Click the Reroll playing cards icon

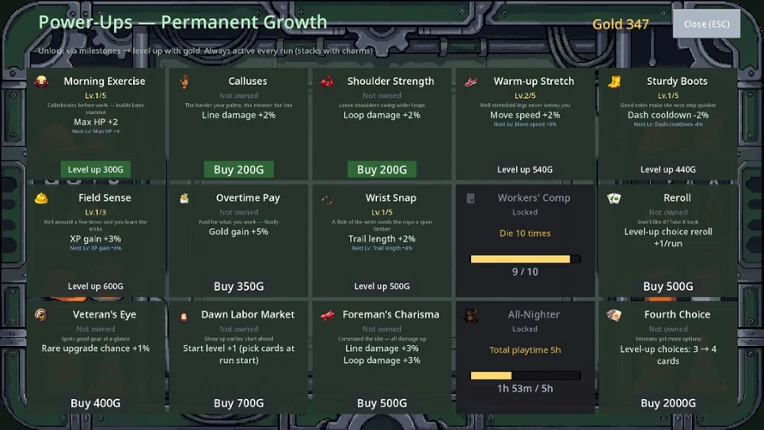click(614, 198)
